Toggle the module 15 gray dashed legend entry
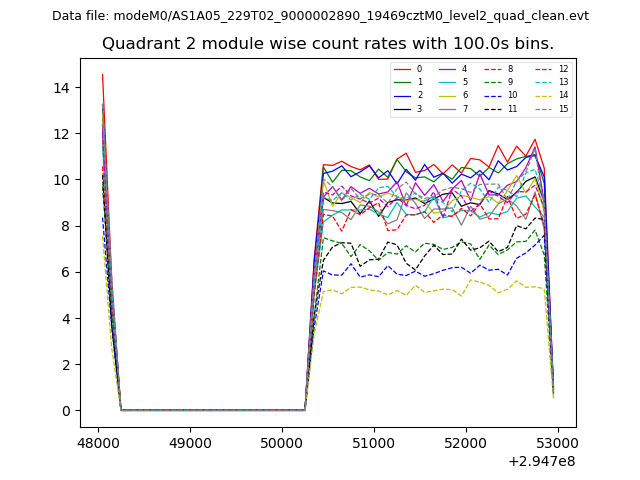The image size is (640, 480). pos(546,108)
